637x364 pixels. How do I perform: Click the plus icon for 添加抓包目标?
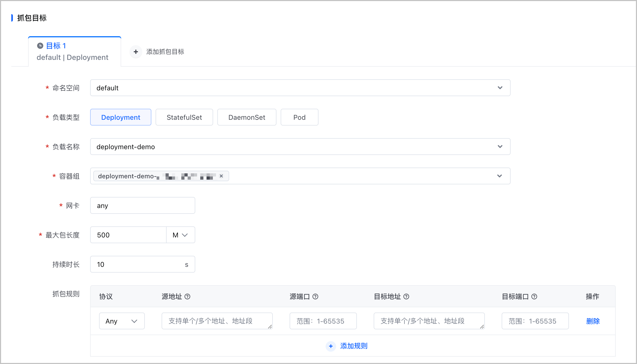136,52
